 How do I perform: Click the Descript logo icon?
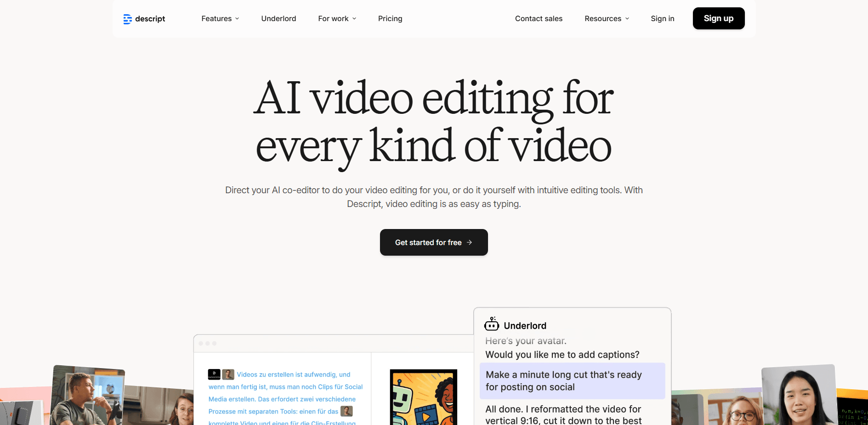[127, 19]
